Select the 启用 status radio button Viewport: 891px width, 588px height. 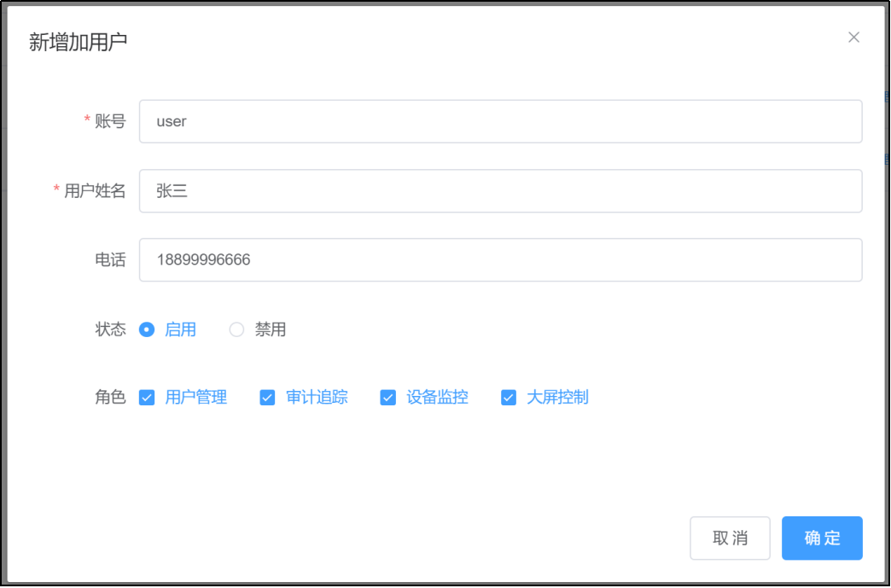[x=147, y=329]
